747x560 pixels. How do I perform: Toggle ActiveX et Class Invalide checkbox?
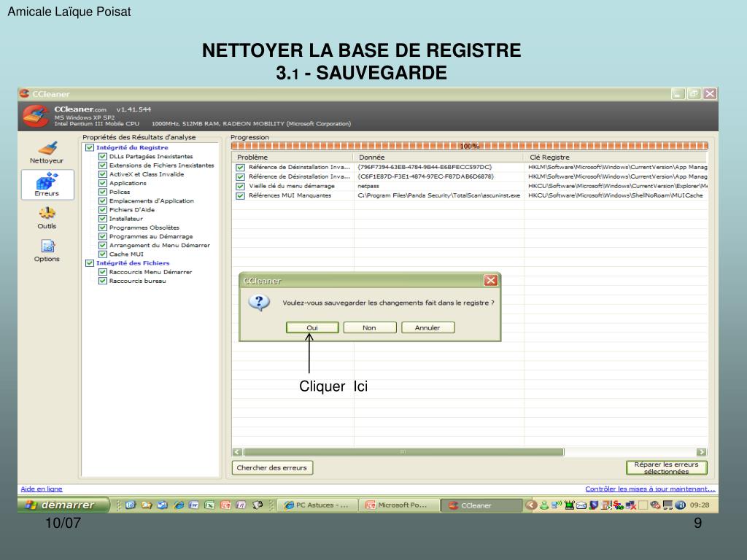tap(102, 174)
